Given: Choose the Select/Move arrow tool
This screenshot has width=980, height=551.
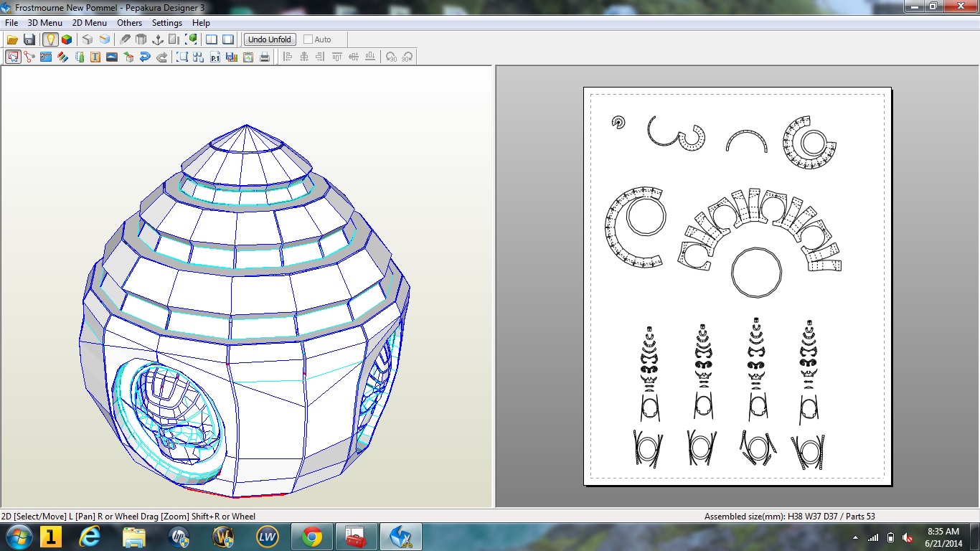Looking at the screenshot, I should click(13, 57).
